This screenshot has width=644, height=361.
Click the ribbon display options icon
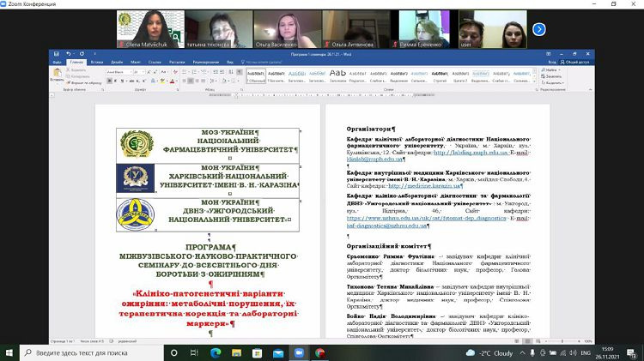pyautogui.click(x=549, y=54)
